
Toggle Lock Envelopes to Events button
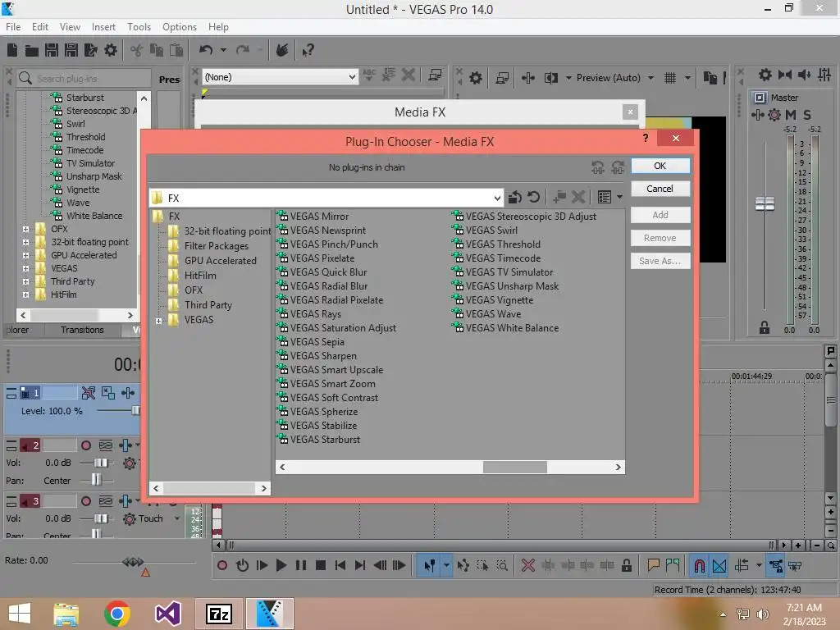[776, 566]
